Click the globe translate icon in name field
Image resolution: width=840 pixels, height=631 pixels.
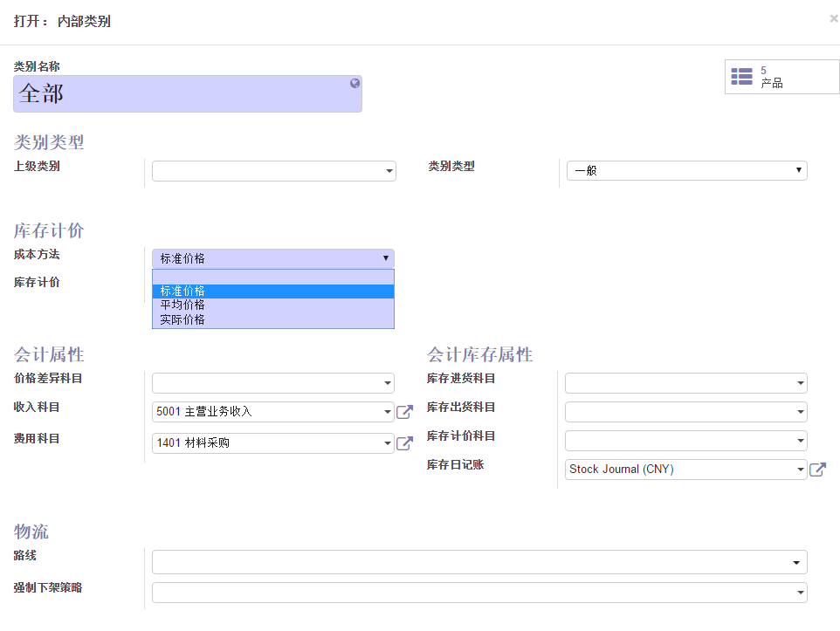point(355,84)
